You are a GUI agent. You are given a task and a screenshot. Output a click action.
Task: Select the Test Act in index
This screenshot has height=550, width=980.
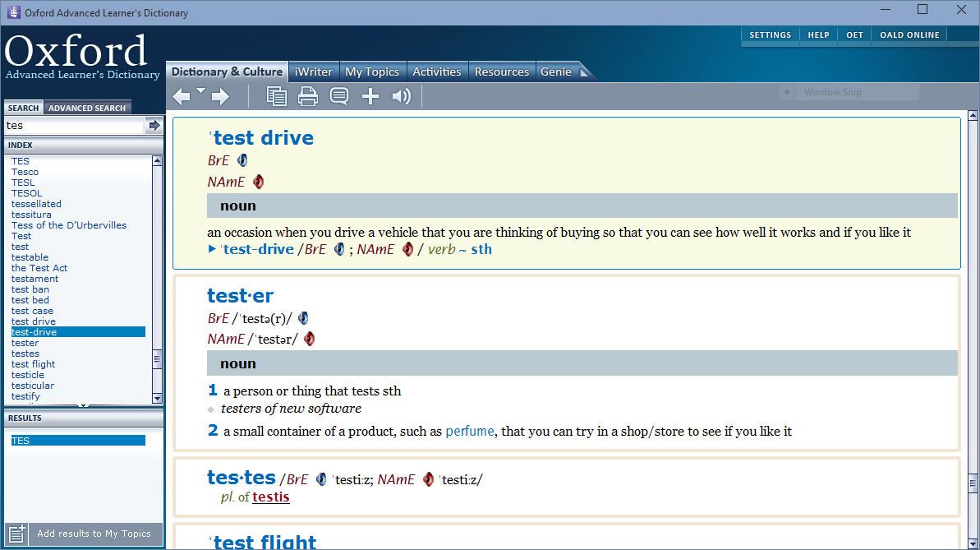coord(39,268)
